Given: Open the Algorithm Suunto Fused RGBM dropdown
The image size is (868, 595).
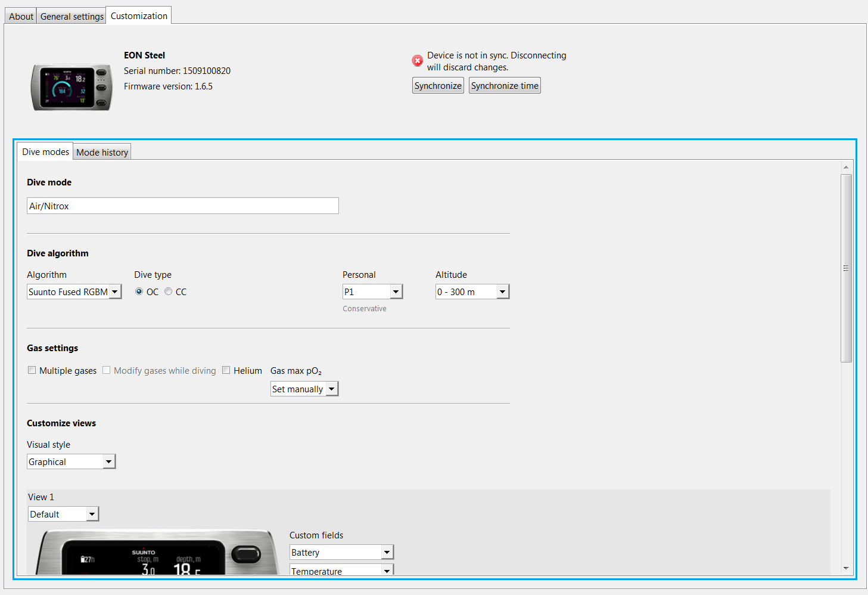Looking at the screenshot, I should click(x=74, y=292).
